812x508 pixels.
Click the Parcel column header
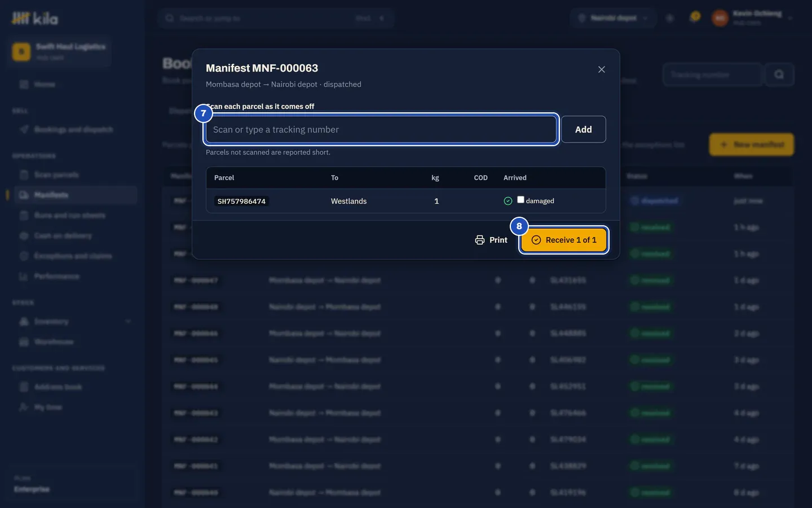[224, 178]
